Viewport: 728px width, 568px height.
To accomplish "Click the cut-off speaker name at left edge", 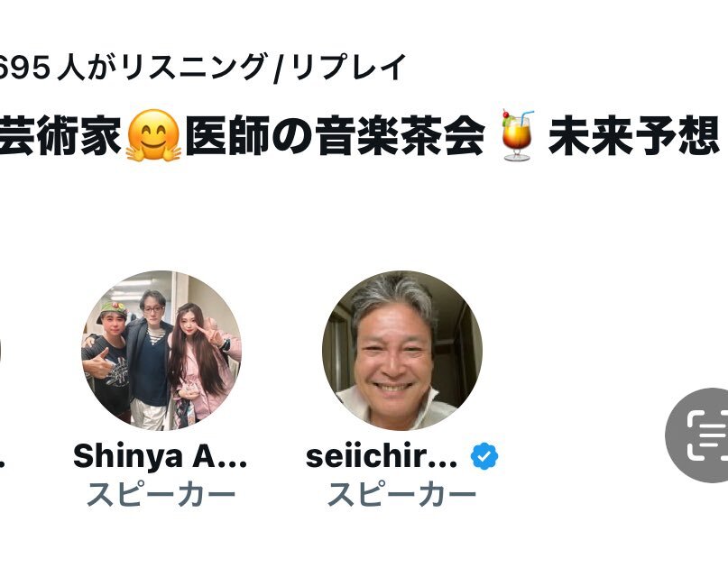I will coord(2,458).
